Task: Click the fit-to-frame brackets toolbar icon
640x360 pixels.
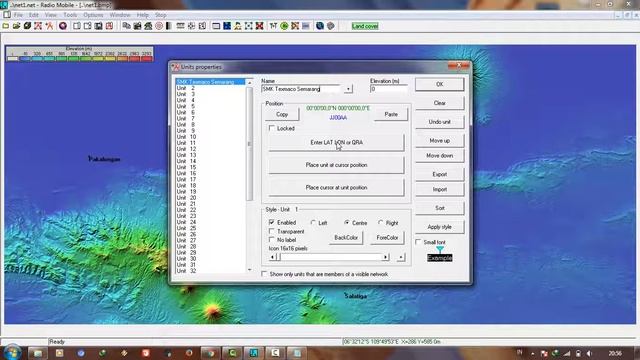Action: click(x=249, y=26)
